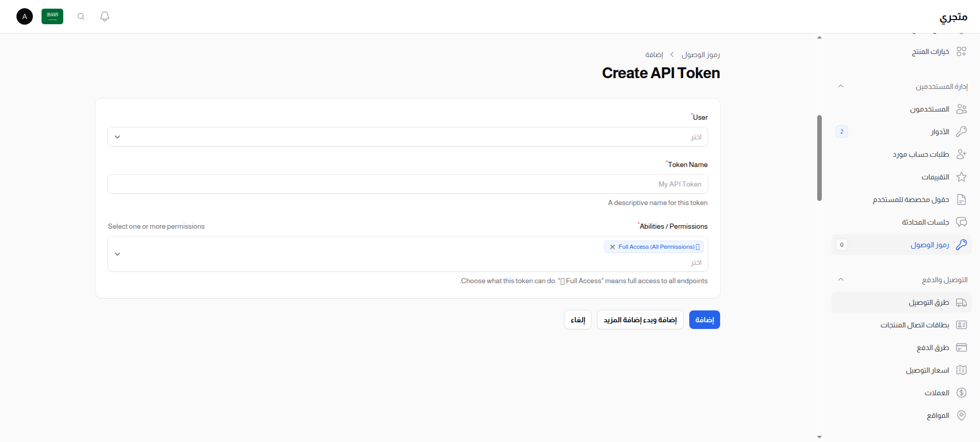Click the blue إضافة submit button

coord(704,320)
